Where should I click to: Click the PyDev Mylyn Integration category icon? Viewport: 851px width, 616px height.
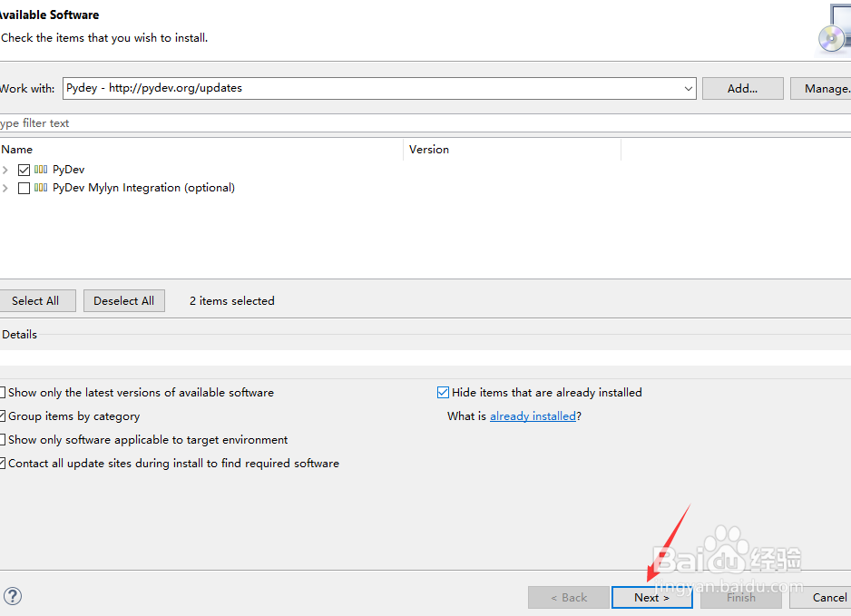point(41,188)
